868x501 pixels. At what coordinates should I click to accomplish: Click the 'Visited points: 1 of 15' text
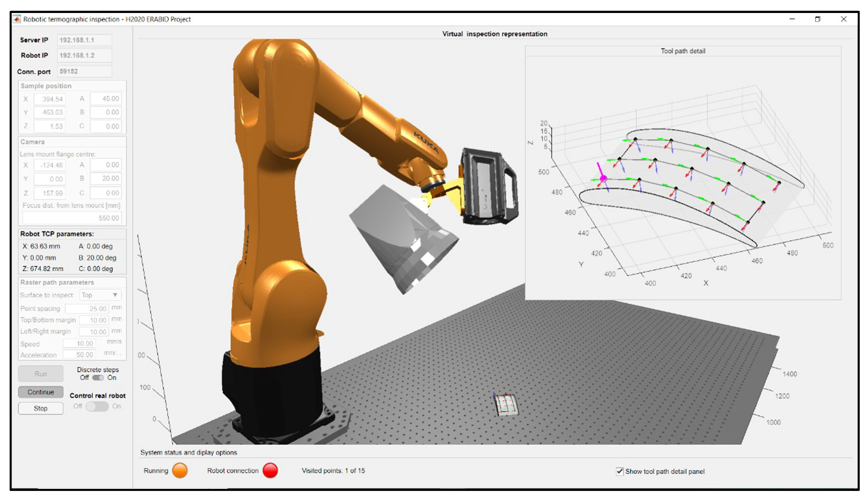click(333, 470)
